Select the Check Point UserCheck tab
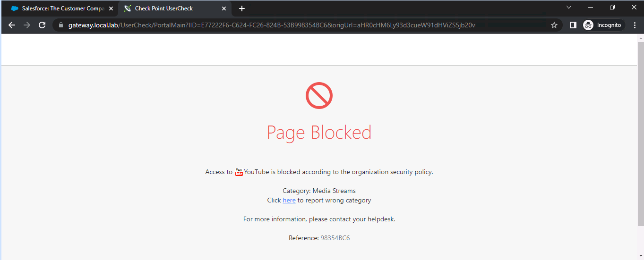644x260 pixels. point(175,8)
